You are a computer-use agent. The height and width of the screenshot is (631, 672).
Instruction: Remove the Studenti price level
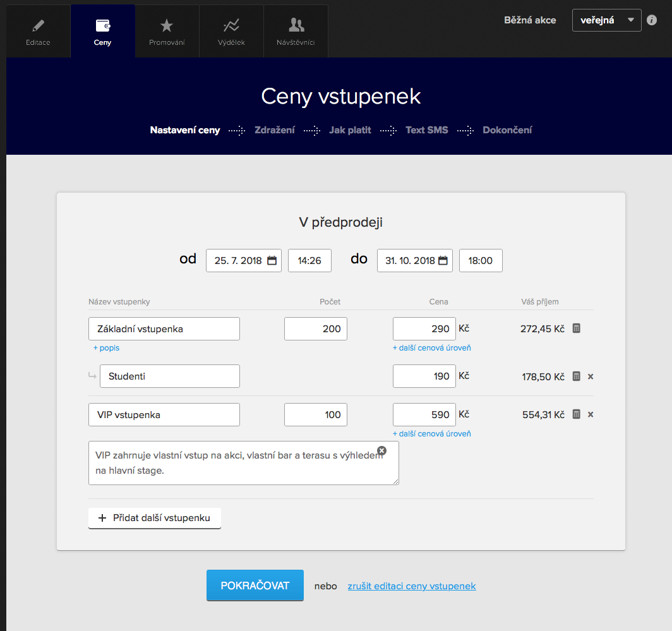click(591, 376)
